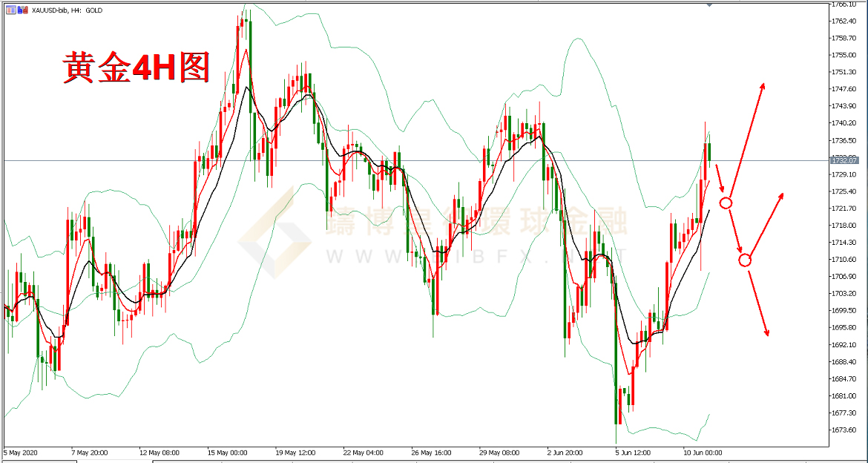
Task: Select the red 黄金4H图 title text
Action: tap(136, 68)
